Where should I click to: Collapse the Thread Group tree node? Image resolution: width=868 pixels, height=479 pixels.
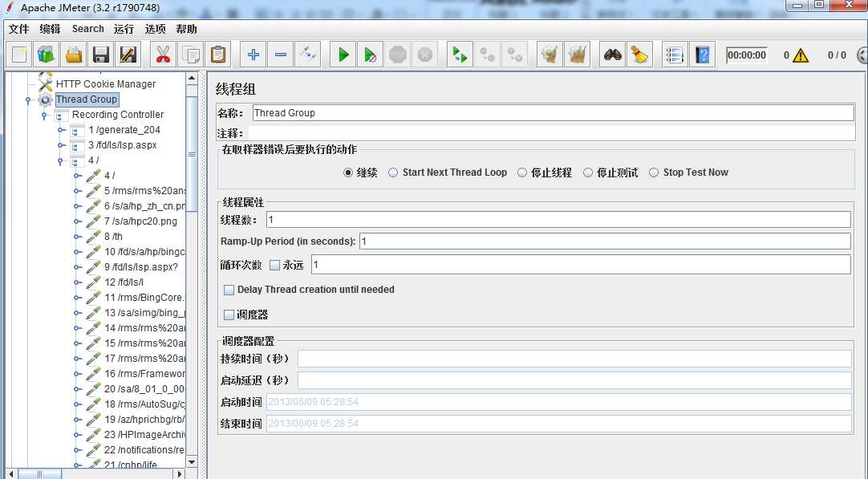28,100
